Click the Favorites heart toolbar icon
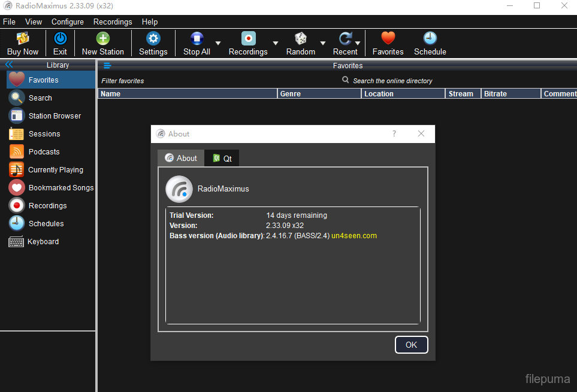This screenshot has height=392, width=577. coord(388,39)
